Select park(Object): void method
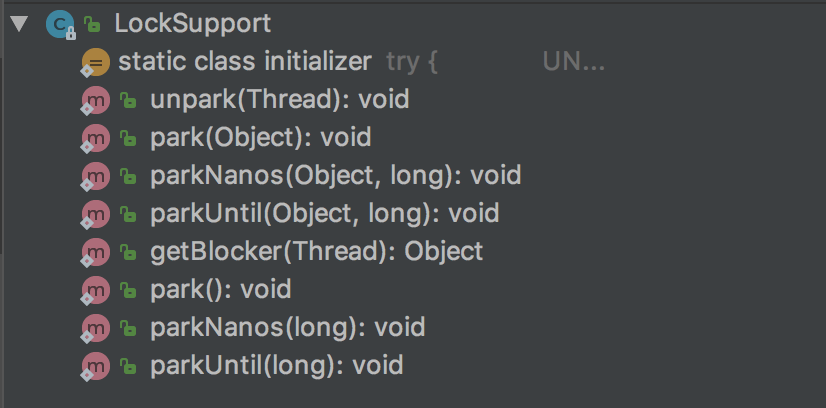 click(260, 138)
